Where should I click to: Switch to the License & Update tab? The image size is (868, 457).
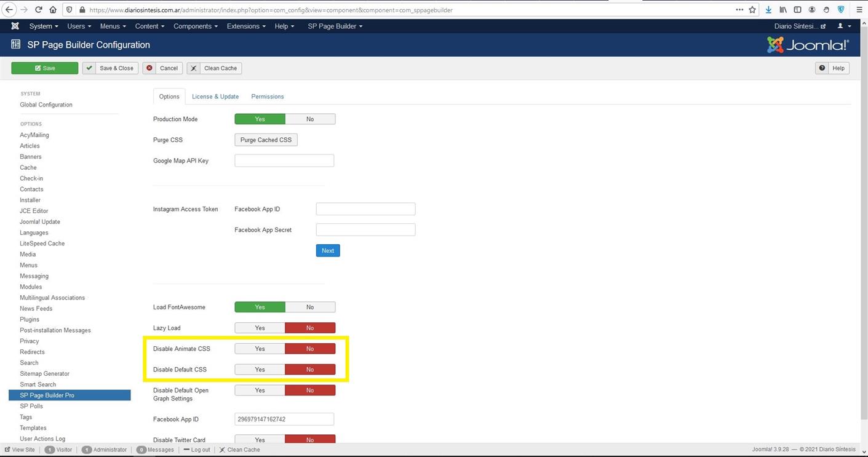[x=215, y=97]
